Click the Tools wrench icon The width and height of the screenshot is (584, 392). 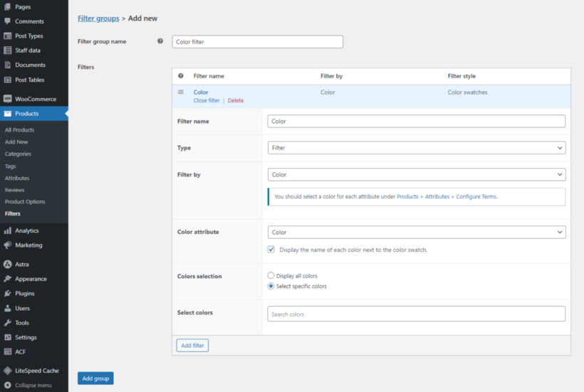coord(7,322)
